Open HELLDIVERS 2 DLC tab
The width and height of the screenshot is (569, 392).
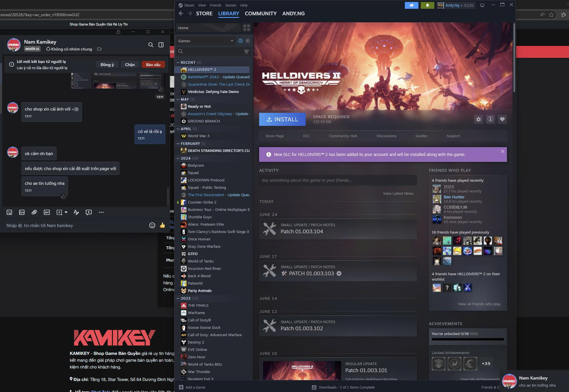tap(306, 136)
